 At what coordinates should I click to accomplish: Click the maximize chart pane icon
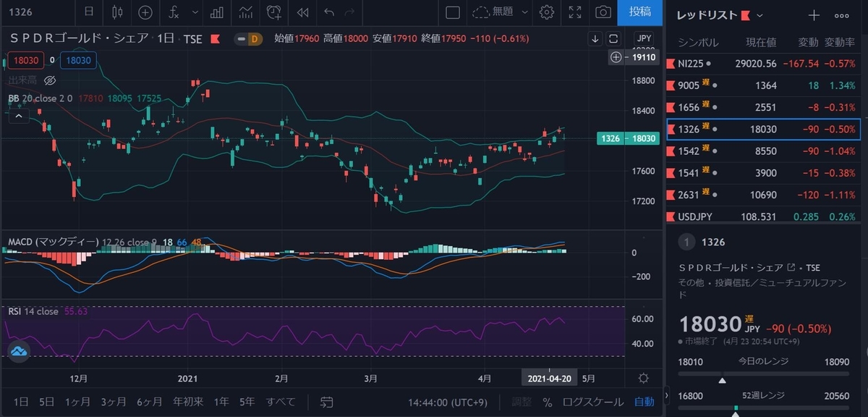pyautogui.click(x=613, y=38)
